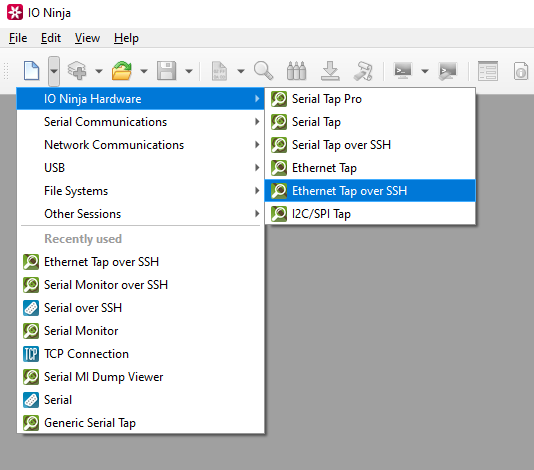Viewport: 534px width, 470px height.
Task: Open the Help menu
Action: tap(126, 38)
